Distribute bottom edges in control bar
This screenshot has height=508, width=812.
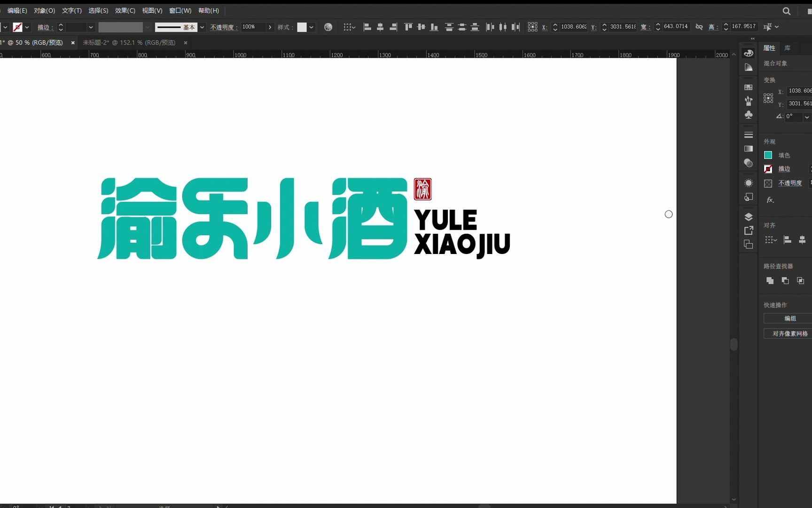[x=475, y=27]
